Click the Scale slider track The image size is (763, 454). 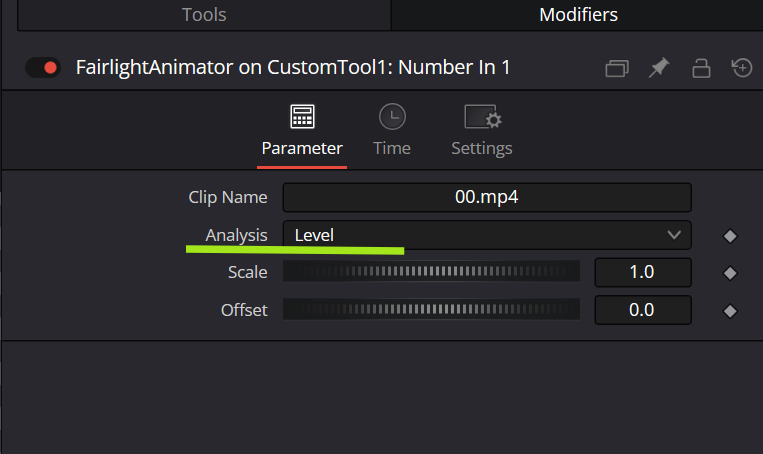(431, 272)
